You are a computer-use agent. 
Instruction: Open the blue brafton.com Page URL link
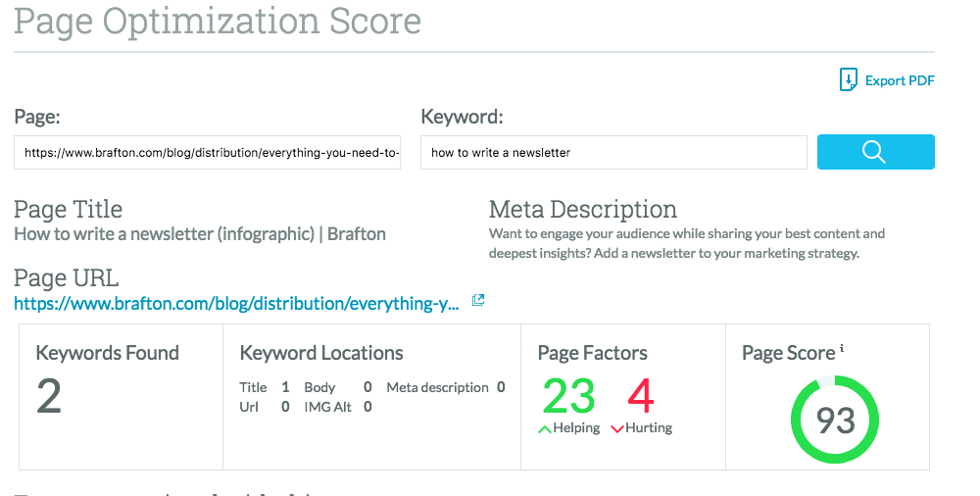click(x=236, y=304)
